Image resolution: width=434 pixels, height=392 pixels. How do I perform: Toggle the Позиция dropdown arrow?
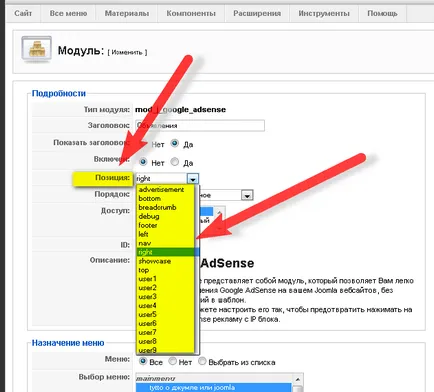tap(193, 179)
